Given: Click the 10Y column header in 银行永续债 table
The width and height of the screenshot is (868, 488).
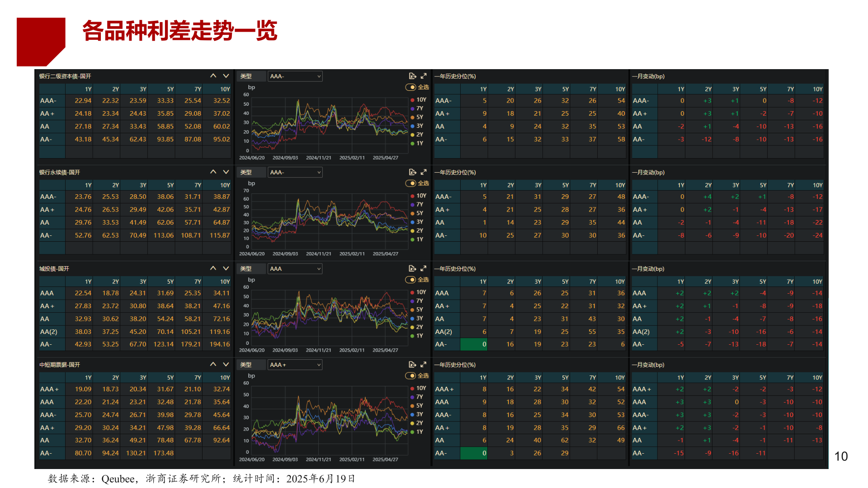Looking at the screenshot, I should pyautogui.click(x=225, y=185).
